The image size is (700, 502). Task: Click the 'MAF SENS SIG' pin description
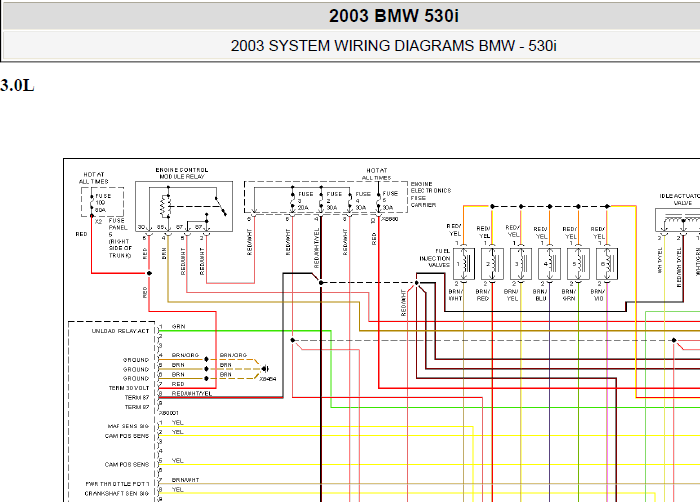point(128,426)
